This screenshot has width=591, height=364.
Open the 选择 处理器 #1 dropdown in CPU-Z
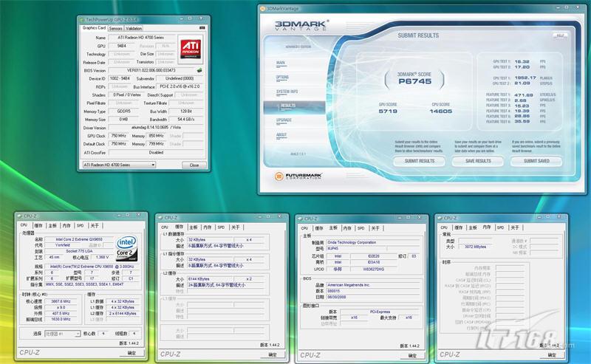[63, 334]
